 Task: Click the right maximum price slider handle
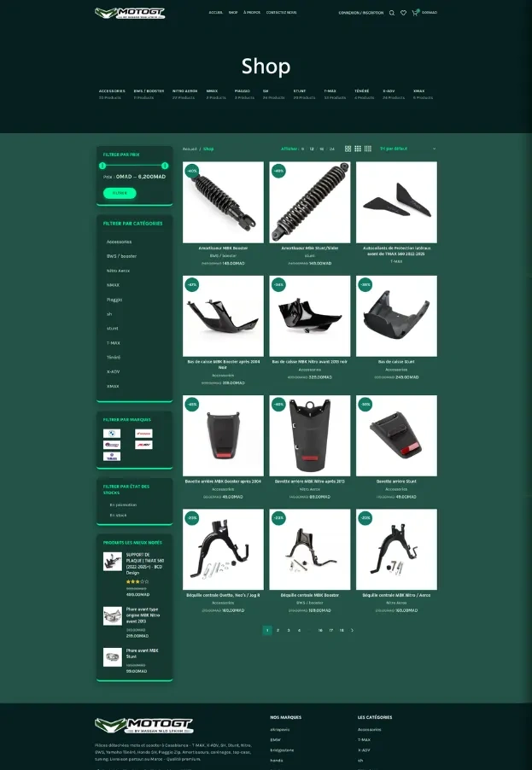(x=165, y=166)
